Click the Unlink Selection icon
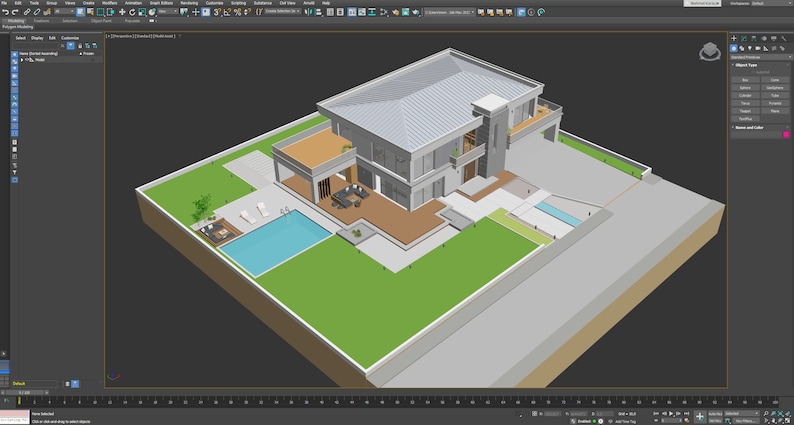 [37, 12]
